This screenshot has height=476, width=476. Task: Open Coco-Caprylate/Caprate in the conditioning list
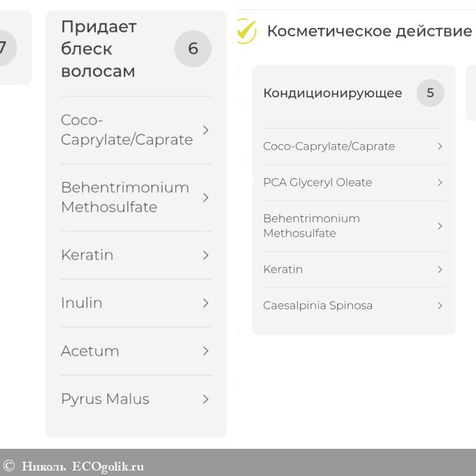click(329, 146)
